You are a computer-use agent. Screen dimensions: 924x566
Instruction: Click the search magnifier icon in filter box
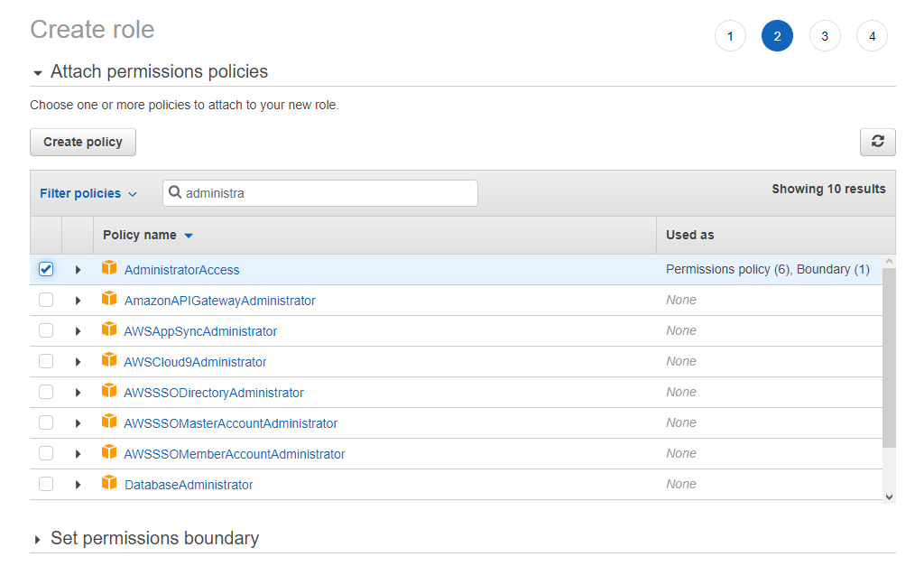175,192
